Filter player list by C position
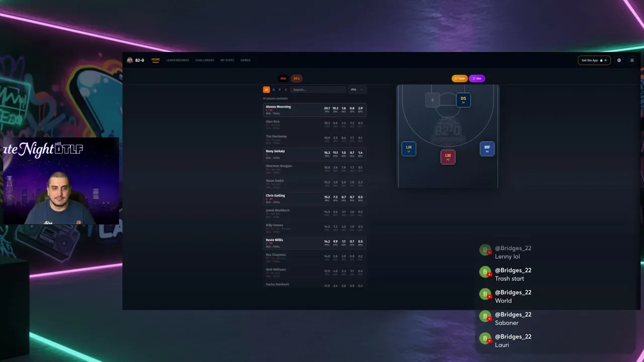This screenshot has height=362, width=644. coord(286,89)
